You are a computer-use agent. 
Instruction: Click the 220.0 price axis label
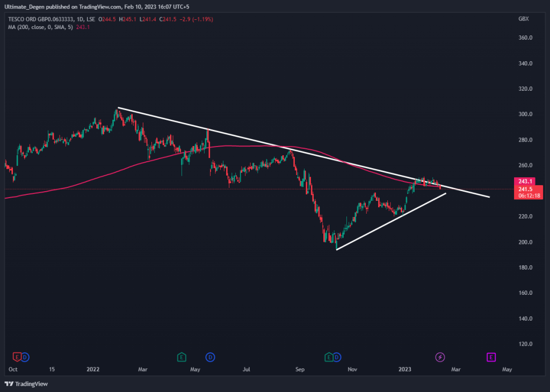(525, 216)
